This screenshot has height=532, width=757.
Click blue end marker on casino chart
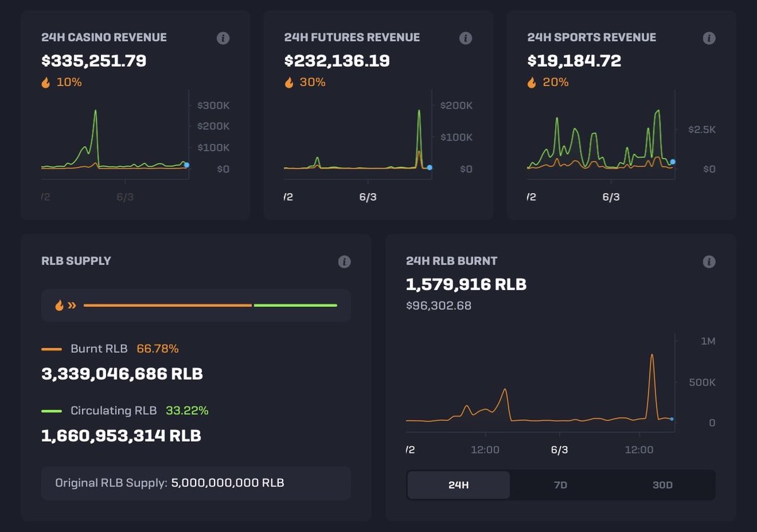click(186, 165)
